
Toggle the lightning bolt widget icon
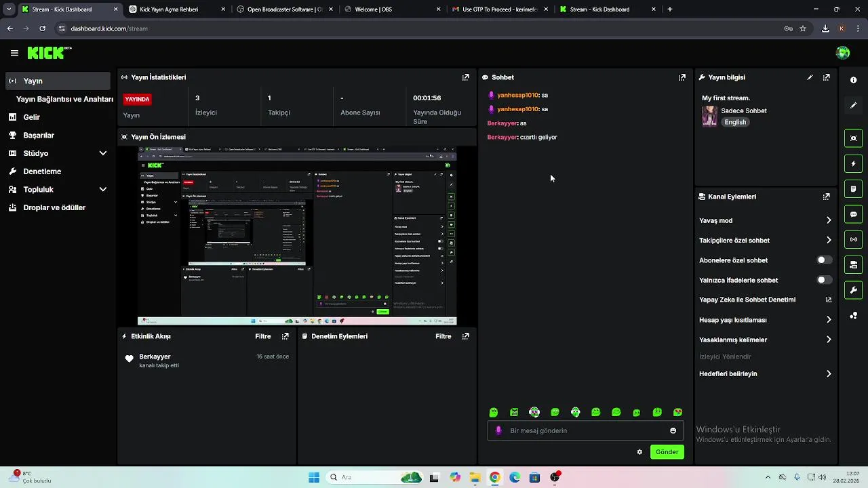tap(853, 163)
